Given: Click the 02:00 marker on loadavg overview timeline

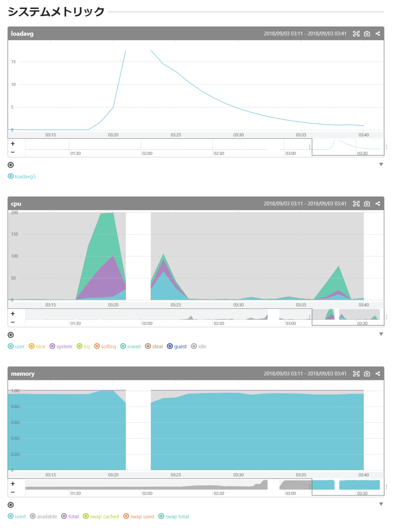Looking at the screenshot, I should pyautogui.click(x=147, y=153).
